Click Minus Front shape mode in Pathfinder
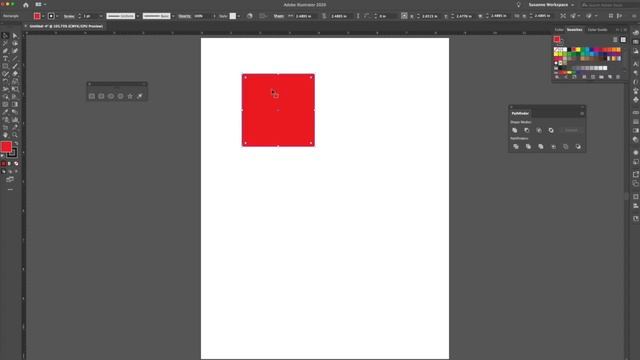Screen dimensions: 640x360 (x=527, y=130)
